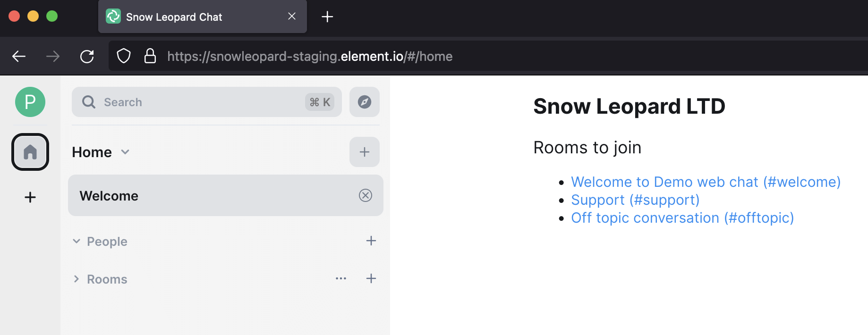868x335 pixels.
Task: Create a new space with plus icon
Action: (30, 197)
